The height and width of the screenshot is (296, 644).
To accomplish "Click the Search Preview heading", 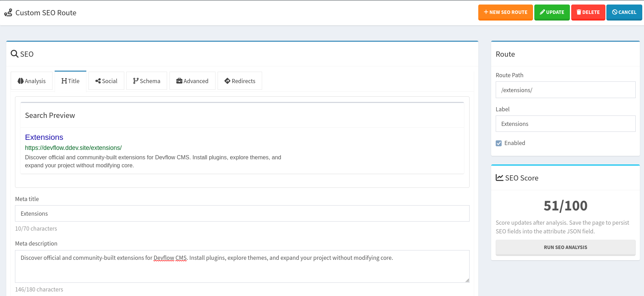I will click(x=50, y=115).
